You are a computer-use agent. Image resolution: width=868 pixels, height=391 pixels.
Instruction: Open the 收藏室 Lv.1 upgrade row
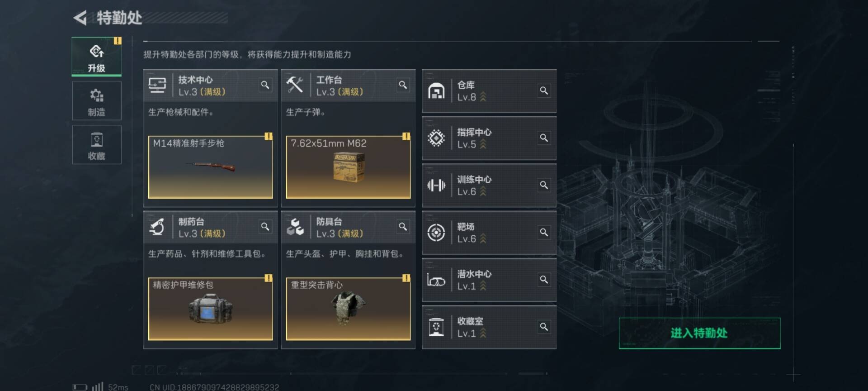pyautogui.click(x=489, y=327)
